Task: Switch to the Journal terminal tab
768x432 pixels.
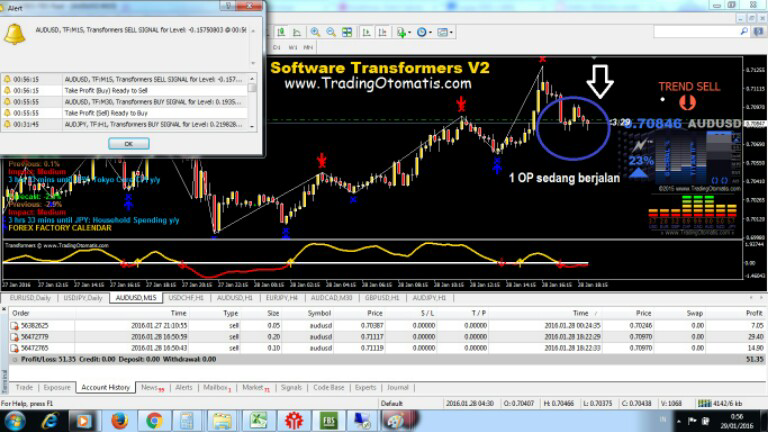Action: (x=397, y=387)
